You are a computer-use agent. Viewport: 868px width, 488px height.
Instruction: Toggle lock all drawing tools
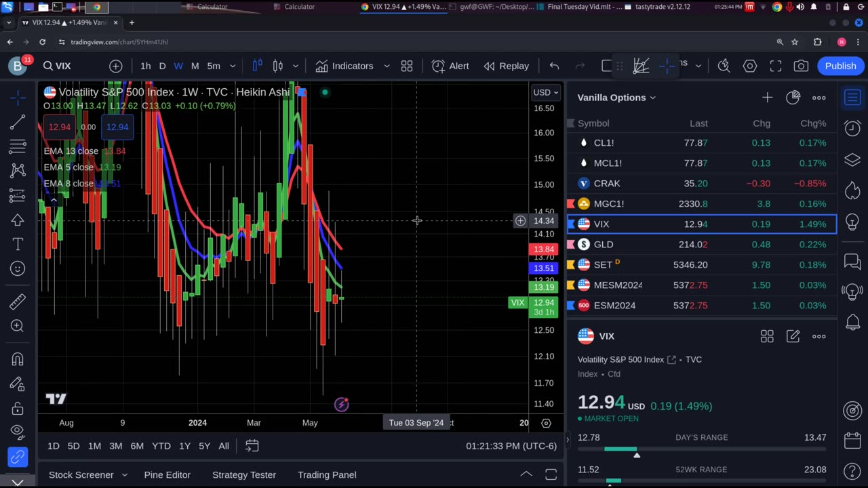coord(18,409)
